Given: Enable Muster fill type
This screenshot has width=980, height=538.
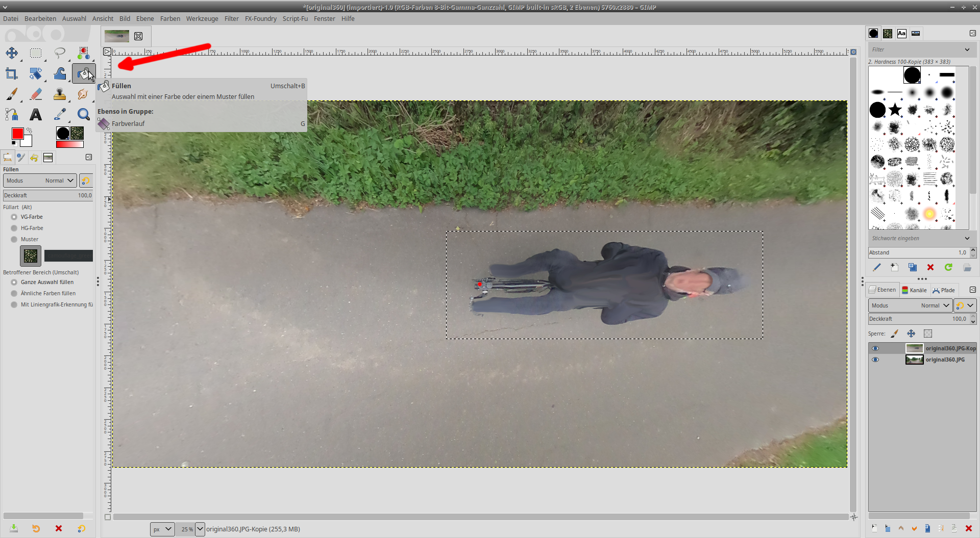Looking at the screenshot, I should coord(14,239).
